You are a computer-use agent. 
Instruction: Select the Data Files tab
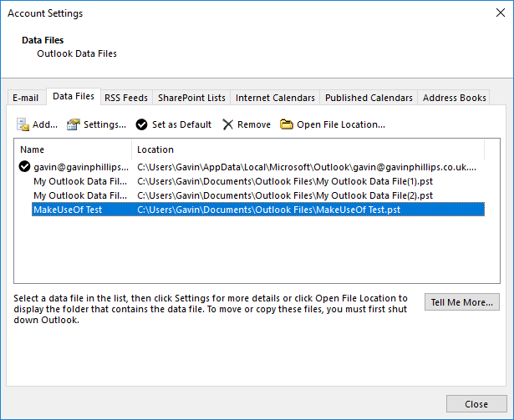(x=74, y=97)
